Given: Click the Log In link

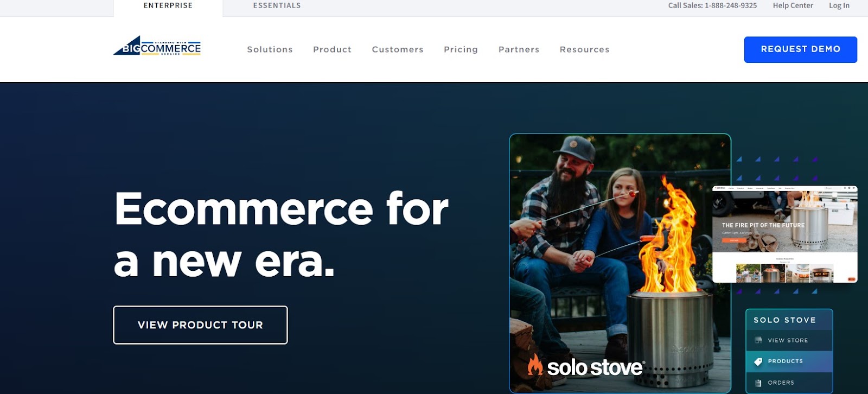Looking at the screenshot, I should 839,5.
